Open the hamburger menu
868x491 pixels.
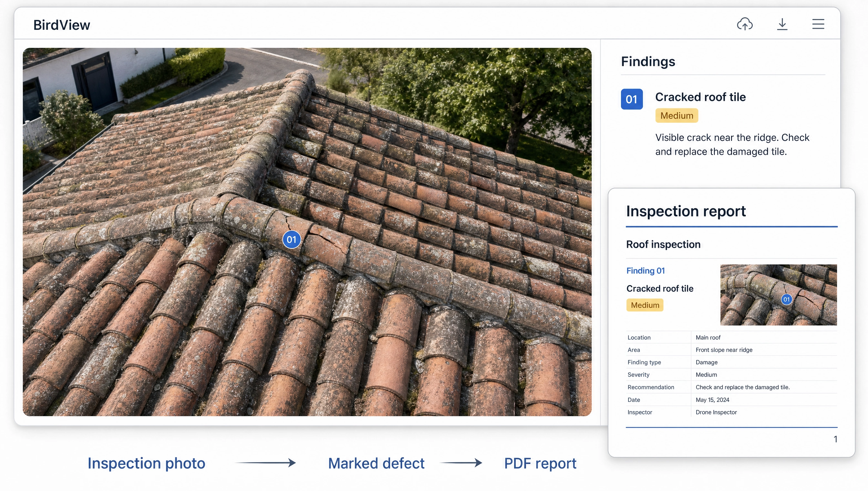pyautogui.click(x=818, y=24)
